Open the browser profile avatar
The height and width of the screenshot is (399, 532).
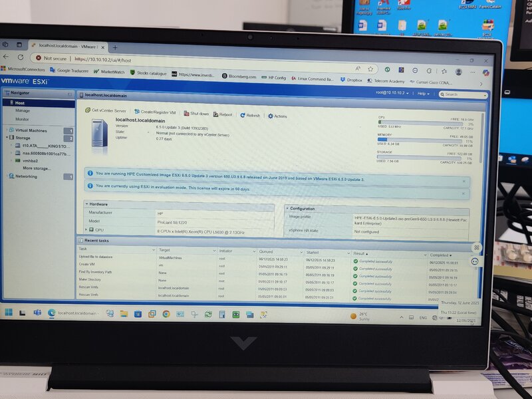[459, 72]
